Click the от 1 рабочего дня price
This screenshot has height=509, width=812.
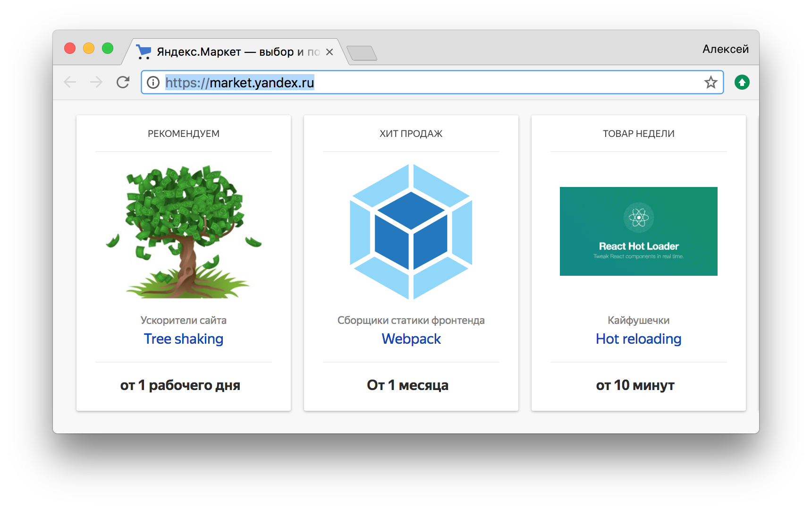point(180,385)
